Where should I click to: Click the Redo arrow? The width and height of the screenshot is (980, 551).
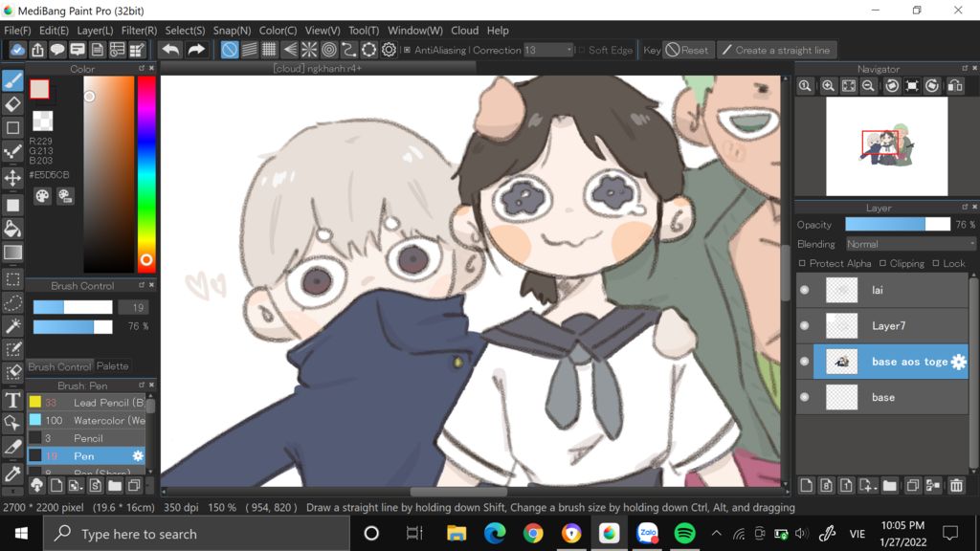tap(196, 50)
